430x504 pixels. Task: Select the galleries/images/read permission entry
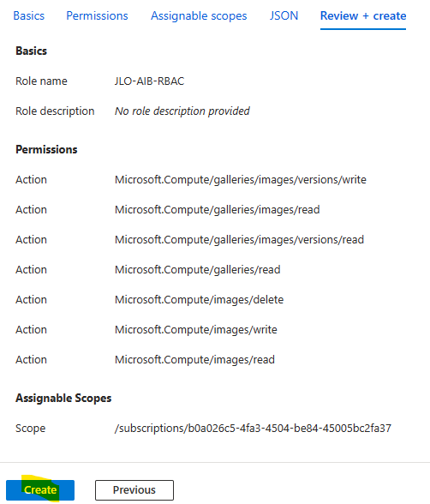pos(217,209)
